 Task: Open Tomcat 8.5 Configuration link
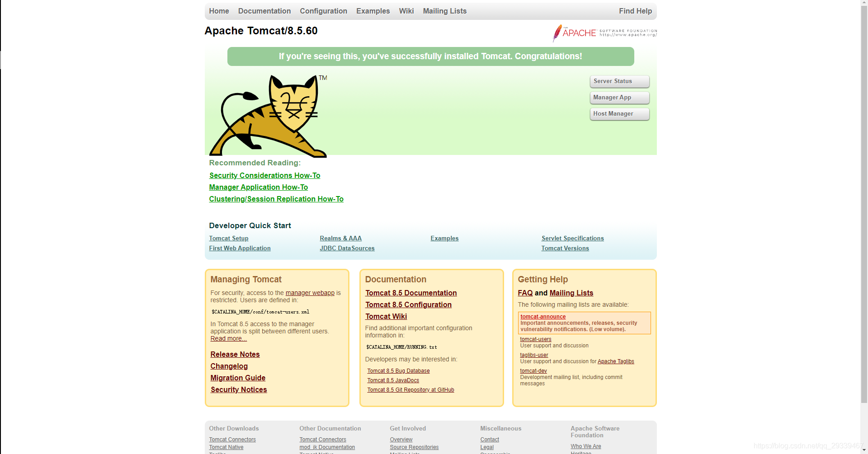pos(408,304)
